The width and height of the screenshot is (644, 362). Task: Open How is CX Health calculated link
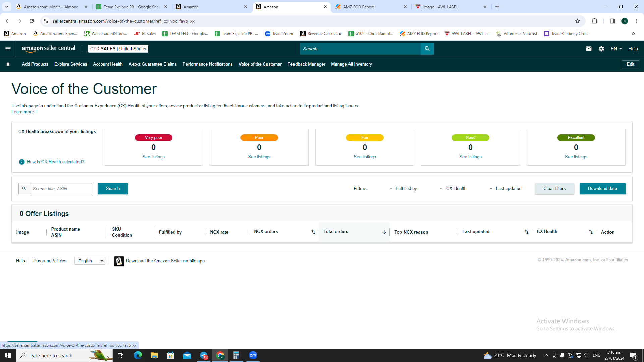point(55,162)
